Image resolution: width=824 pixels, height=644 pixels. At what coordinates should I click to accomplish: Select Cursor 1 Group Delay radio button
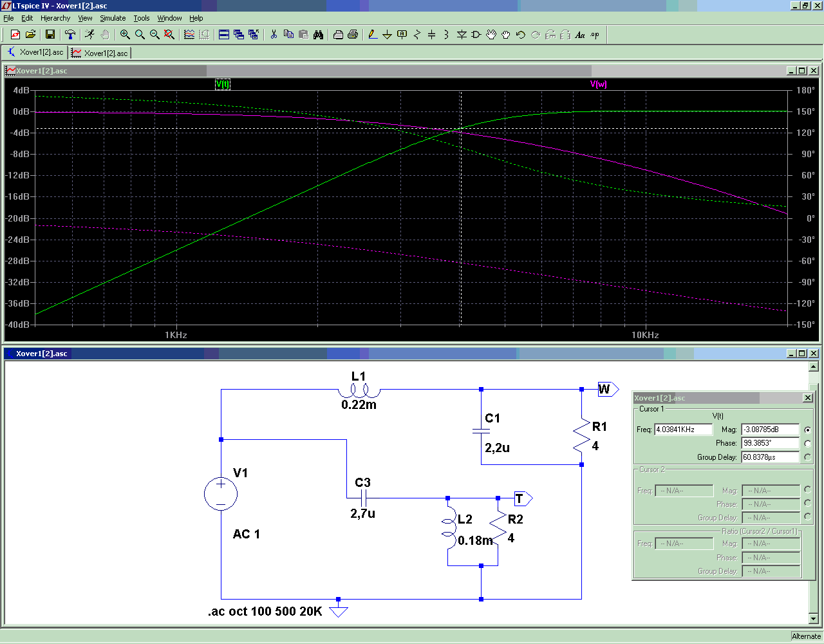point(807,457)
